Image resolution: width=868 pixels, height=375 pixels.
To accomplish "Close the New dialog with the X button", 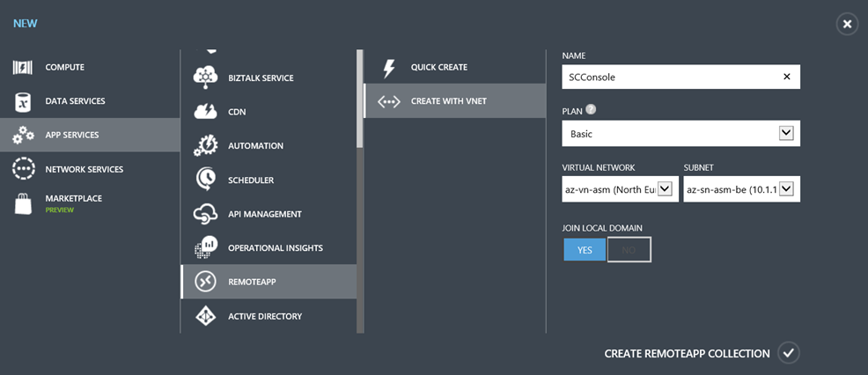I will [x=847, y=25].
